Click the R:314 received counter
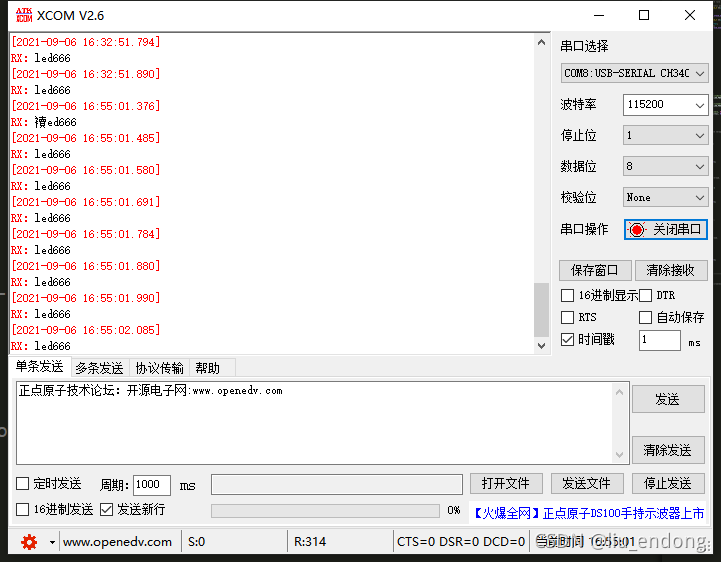The height and width of the screenshot is (562, 721). pyautogui.click(x=310, y=542)
